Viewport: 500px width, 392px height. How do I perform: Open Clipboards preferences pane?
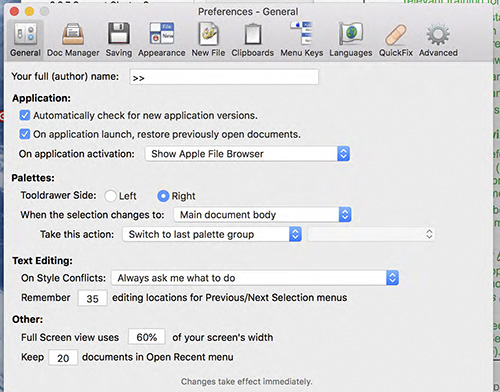point(253,39)
